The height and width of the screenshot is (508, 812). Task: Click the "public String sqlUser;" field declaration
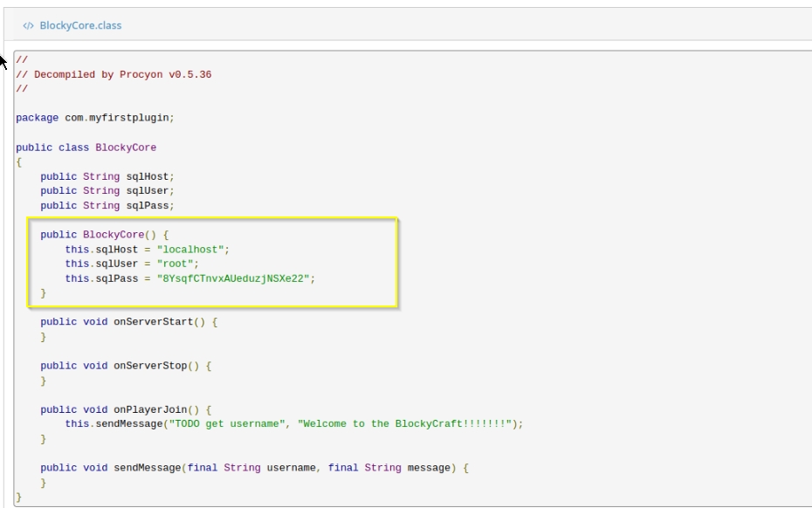pyautogui.click(x=107, y=191)
